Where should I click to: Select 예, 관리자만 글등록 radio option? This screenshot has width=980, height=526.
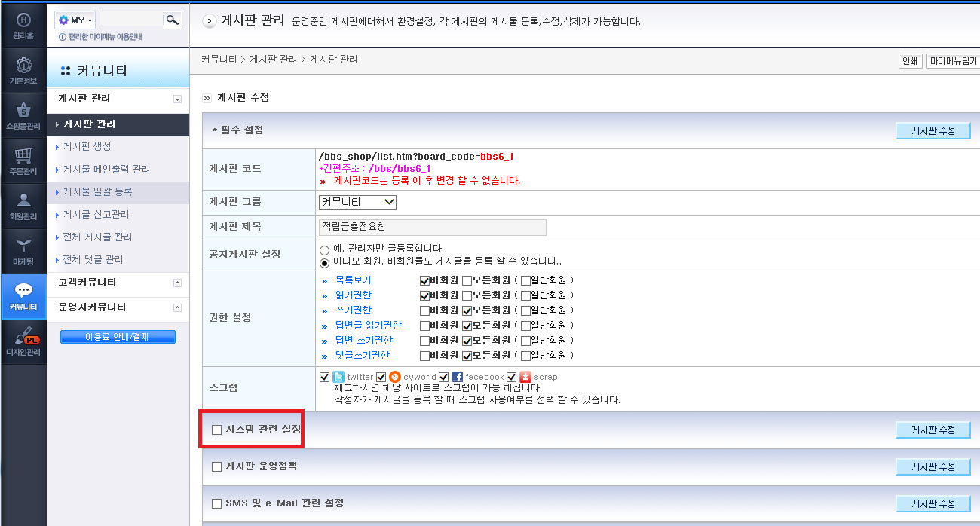pyautogui.click(x=325, y=249)
